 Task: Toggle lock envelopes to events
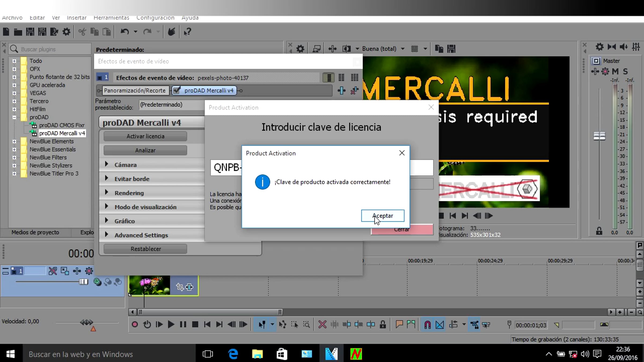474,325
